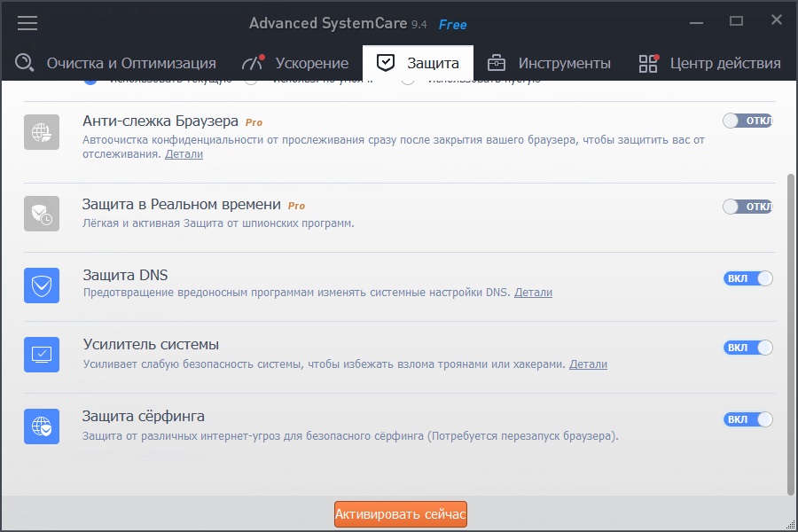The image size is (798, 532).
Task: Click the vertical scrollbar thumb
Action: click(790, 334)
